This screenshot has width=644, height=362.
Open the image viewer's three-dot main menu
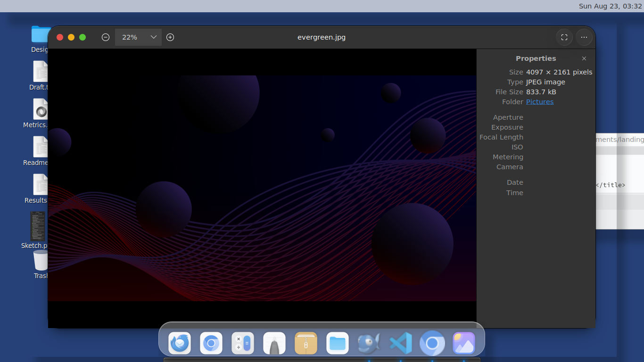pos(584,37)
